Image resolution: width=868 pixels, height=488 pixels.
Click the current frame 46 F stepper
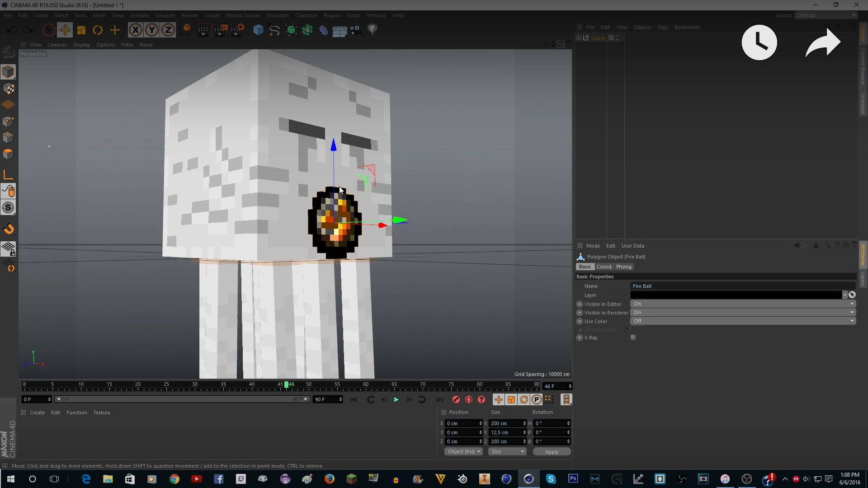570,386
